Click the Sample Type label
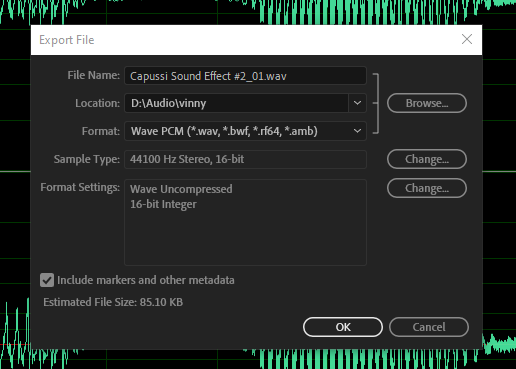Screen dimensions: 516x369 (87, 159)
